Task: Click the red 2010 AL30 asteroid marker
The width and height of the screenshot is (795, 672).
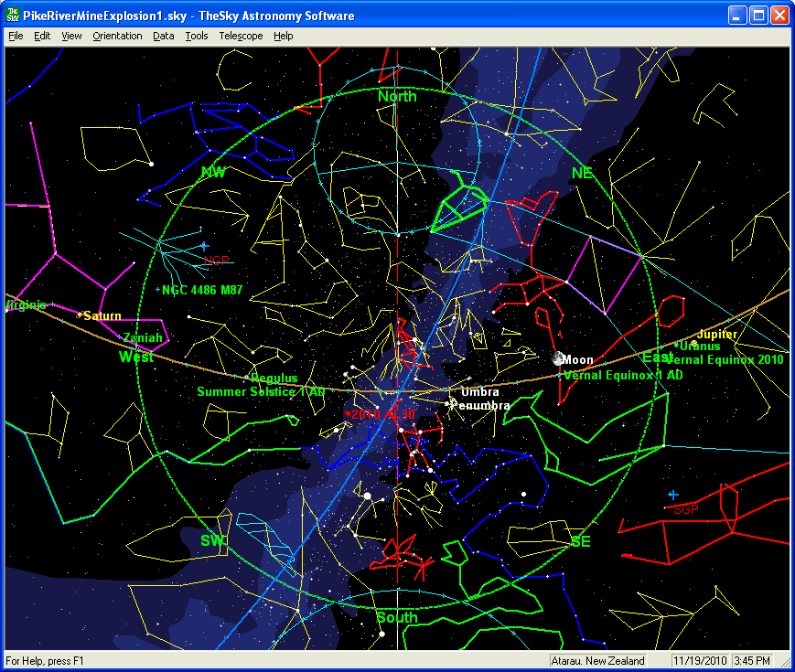Action: 348,414
